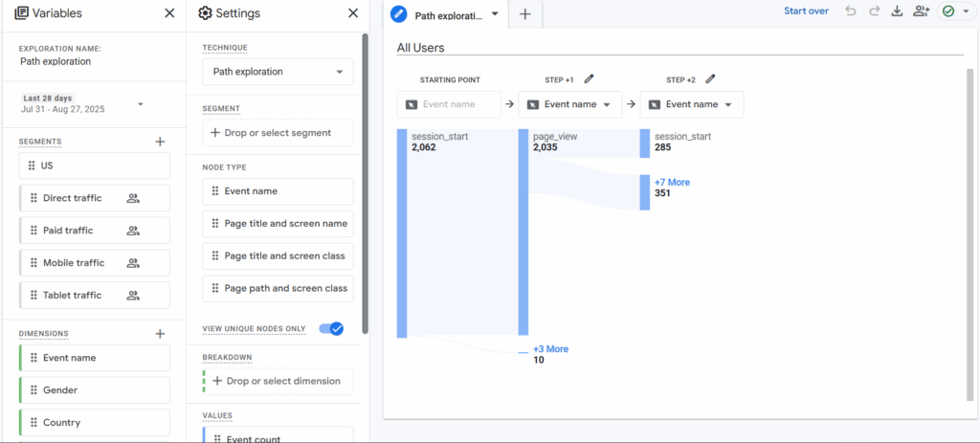Viewport: 980px width, 443px height.
Task: Open the Technique dropdown
Action: 278,72
